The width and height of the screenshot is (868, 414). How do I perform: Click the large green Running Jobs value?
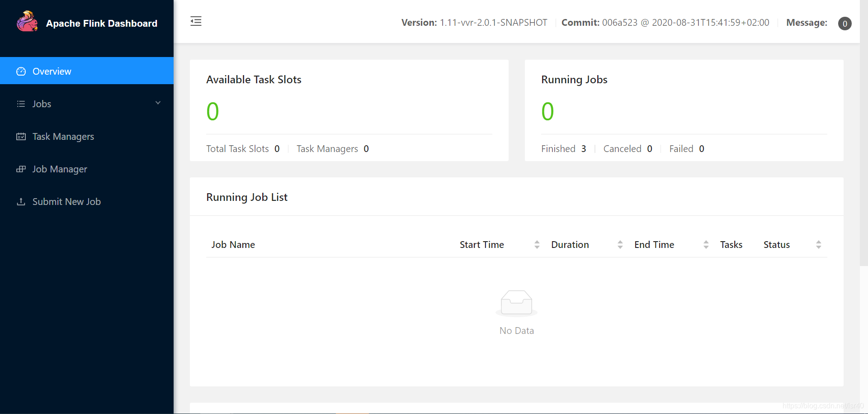click(547, 111)
